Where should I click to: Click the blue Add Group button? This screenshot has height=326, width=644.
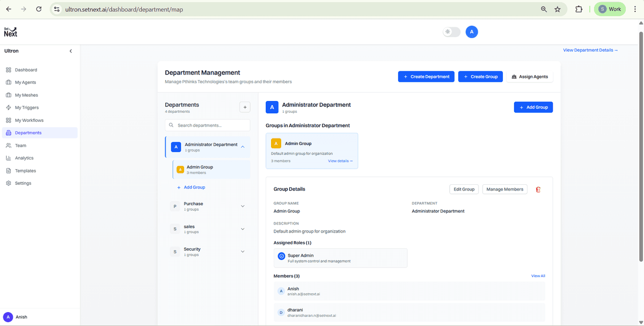point(533,107)
